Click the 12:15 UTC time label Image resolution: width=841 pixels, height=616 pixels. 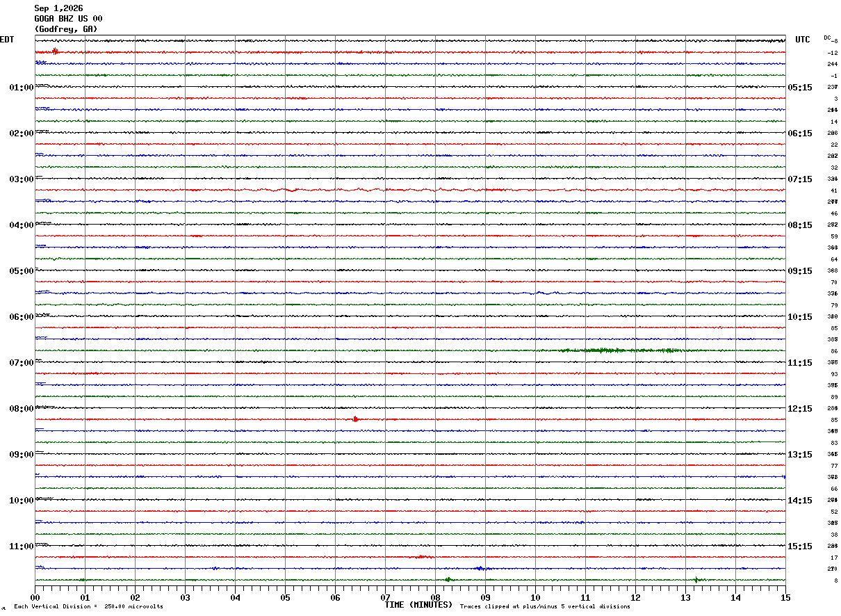tap(800, 409)
